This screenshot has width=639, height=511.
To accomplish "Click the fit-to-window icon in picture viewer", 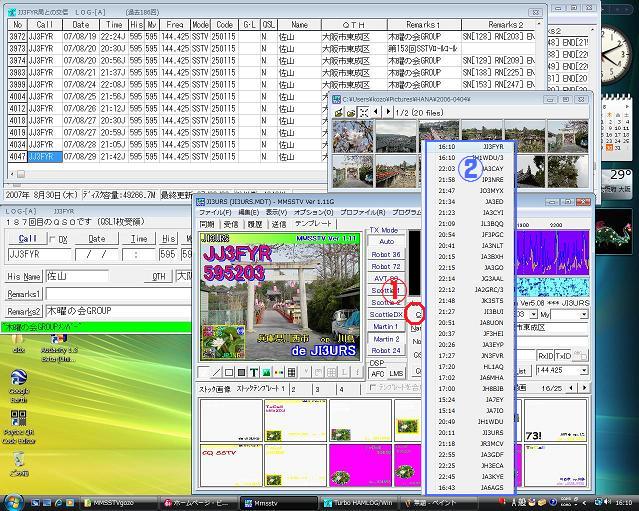I will coord(363,112).
